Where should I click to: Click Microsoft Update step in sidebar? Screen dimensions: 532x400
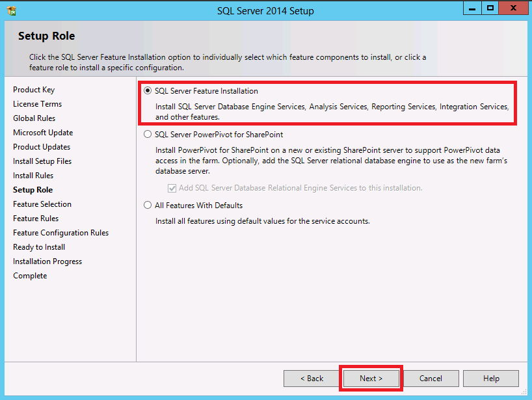43,133
